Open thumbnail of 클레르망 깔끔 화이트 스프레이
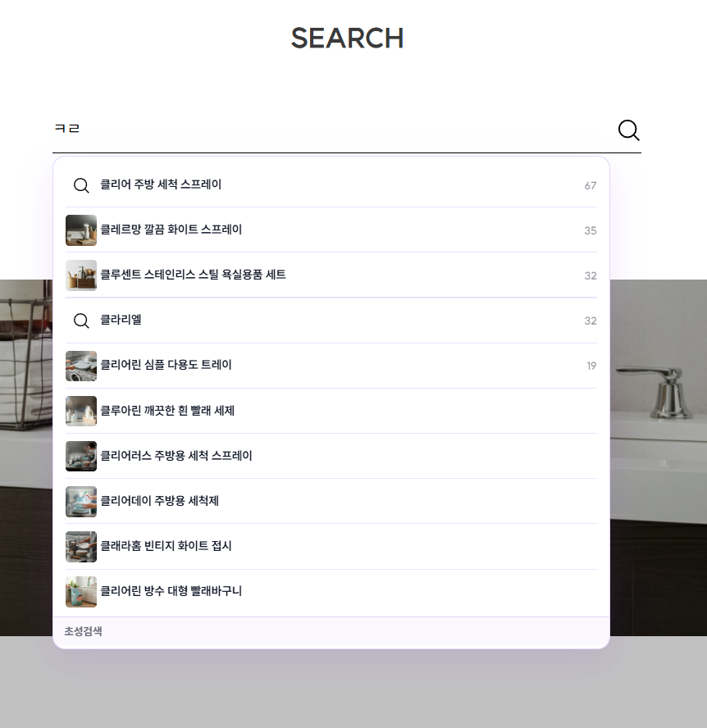The width and height of the screenshot is (707, 728). [81, 230]
